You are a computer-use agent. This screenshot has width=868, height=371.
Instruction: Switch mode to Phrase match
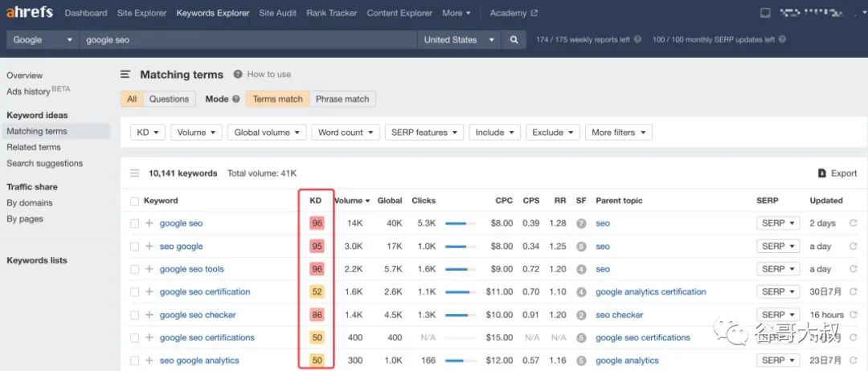click(342, 99)
